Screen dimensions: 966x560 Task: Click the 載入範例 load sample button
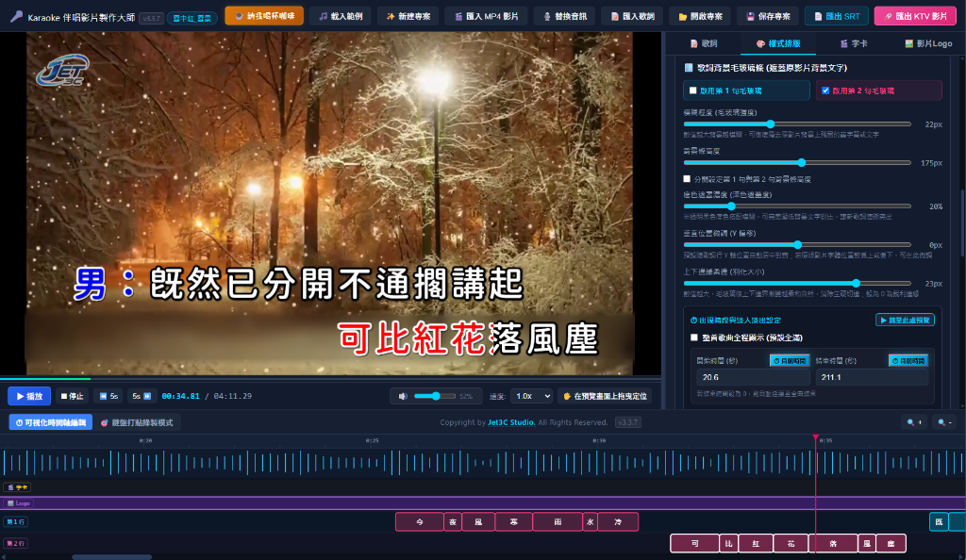coord(340,16)
